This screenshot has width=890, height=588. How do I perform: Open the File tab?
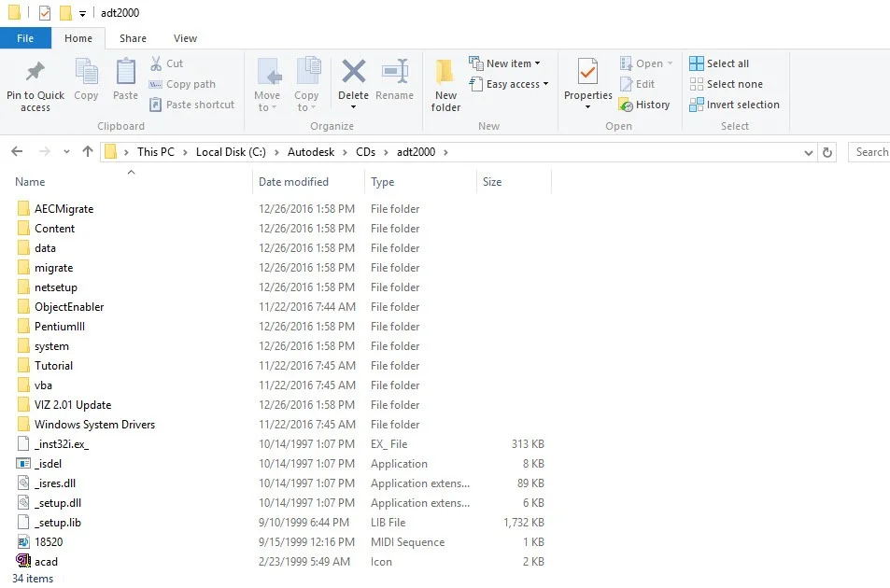click(25, 38)
